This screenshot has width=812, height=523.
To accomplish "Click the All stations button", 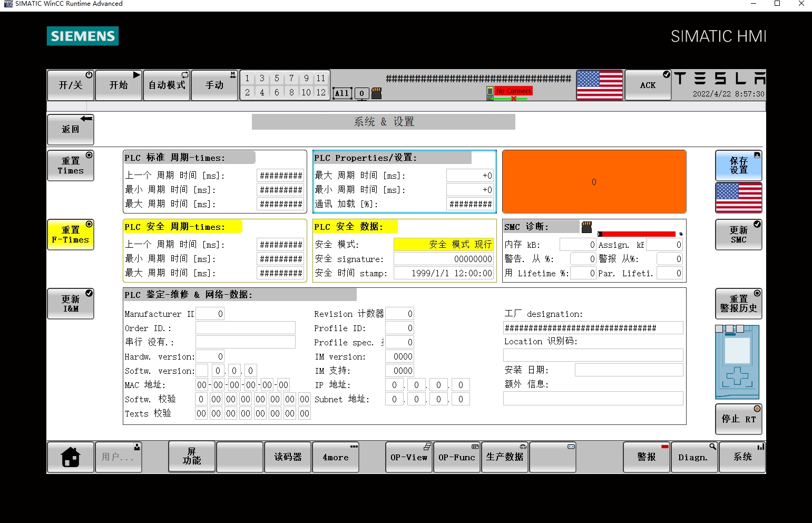I will click(x=342, y=93).
